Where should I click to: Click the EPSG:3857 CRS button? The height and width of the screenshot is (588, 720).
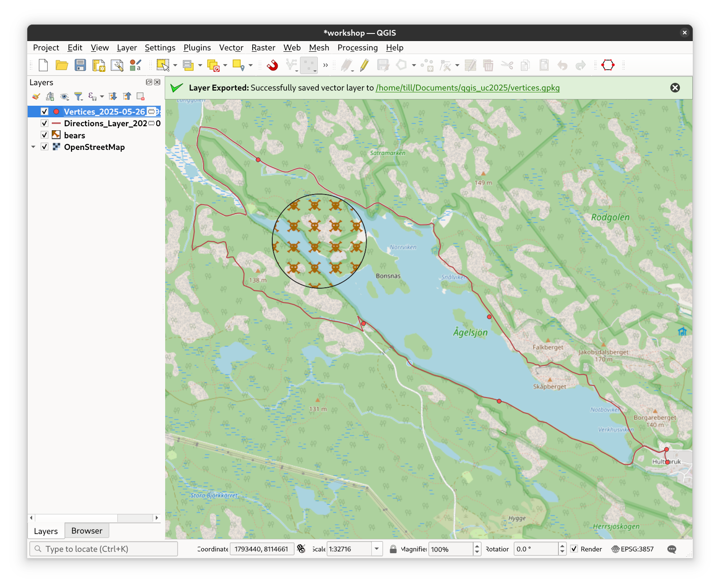coord(632,549)
